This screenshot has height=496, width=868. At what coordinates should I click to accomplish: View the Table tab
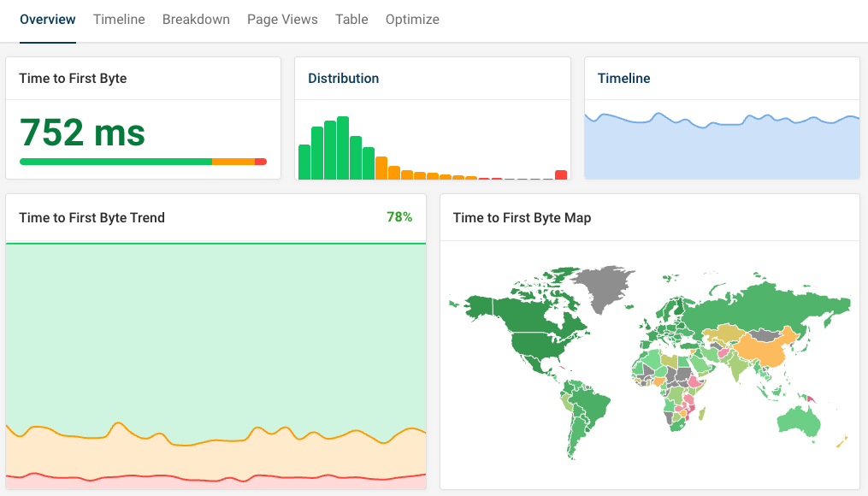point(351,19)
